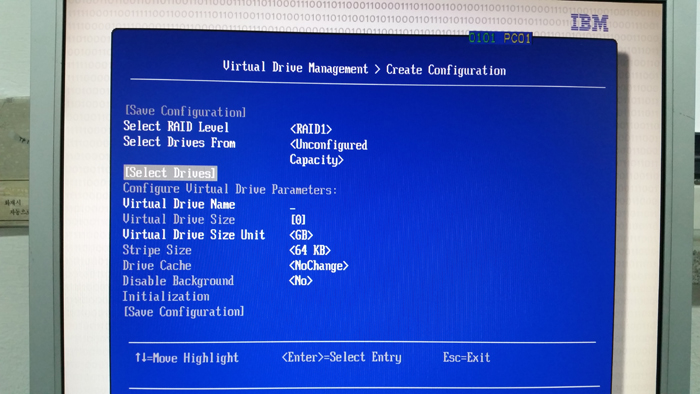Toggle Disable Background Initialization No value
Image resolution: width=700 pixels, height=394 pixels.
(300, 281)
